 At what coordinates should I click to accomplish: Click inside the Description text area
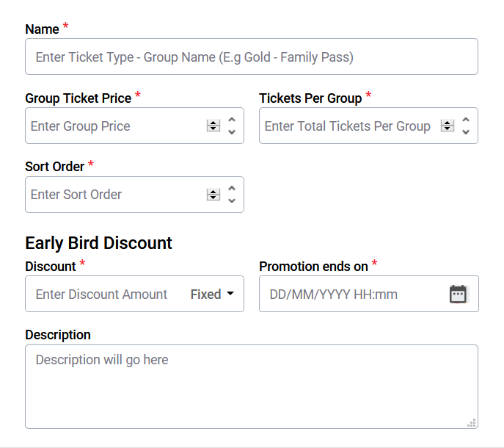(252, 386)
